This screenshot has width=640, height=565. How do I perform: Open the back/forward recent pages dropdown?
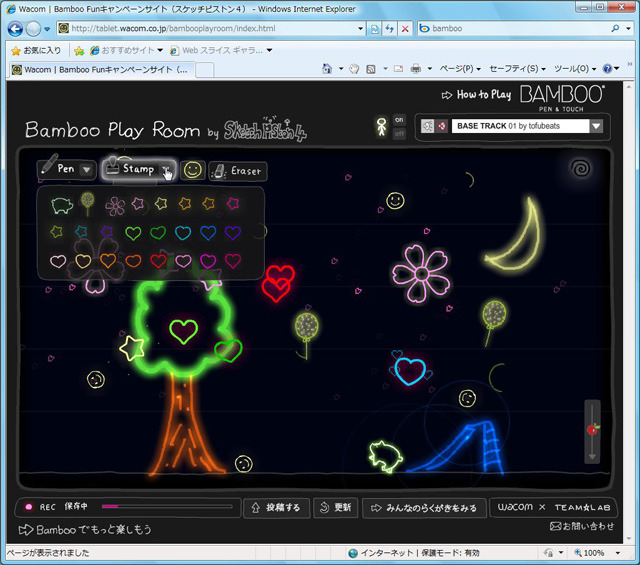[x=47, y=29]
